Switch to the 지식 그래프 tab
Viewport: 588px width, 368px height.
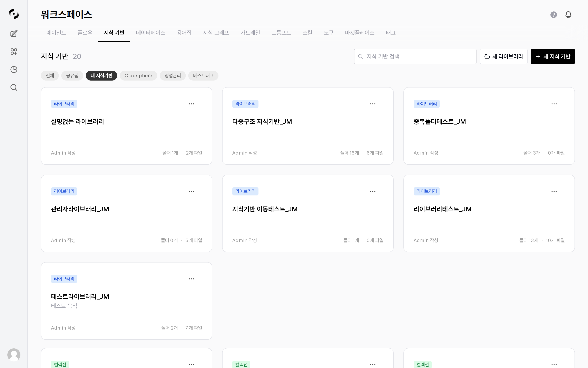click(216, 33)
